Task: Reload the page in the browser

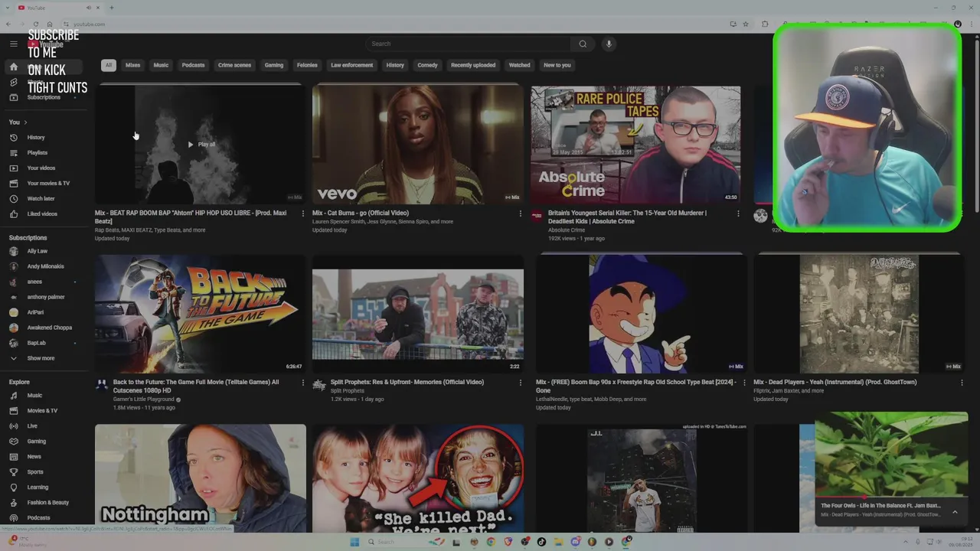Action: pos(36,24)
